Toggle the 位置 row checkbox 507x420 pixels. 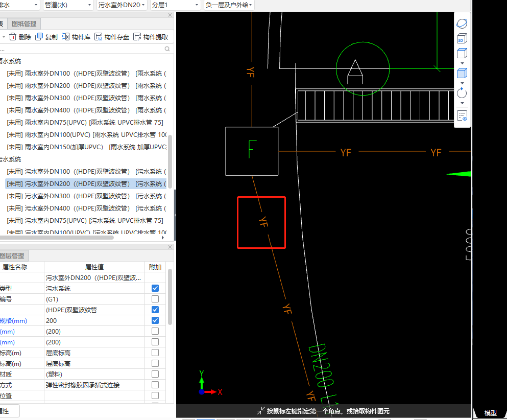click(155, 395)
